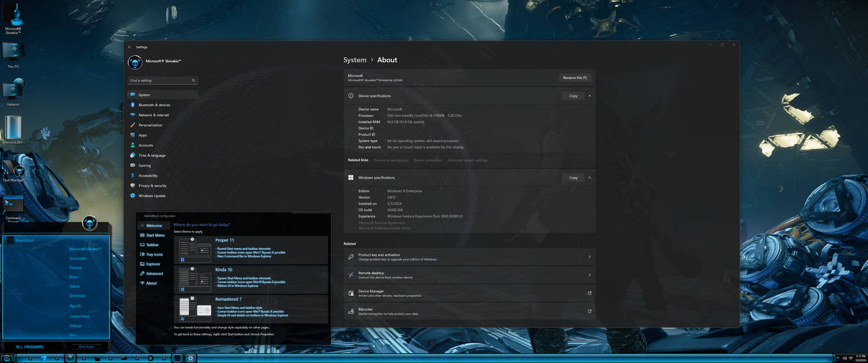Copy Device specifications
Image resolution: width=868 pixels, height=363 pixels.
click(x=573, y=96)
